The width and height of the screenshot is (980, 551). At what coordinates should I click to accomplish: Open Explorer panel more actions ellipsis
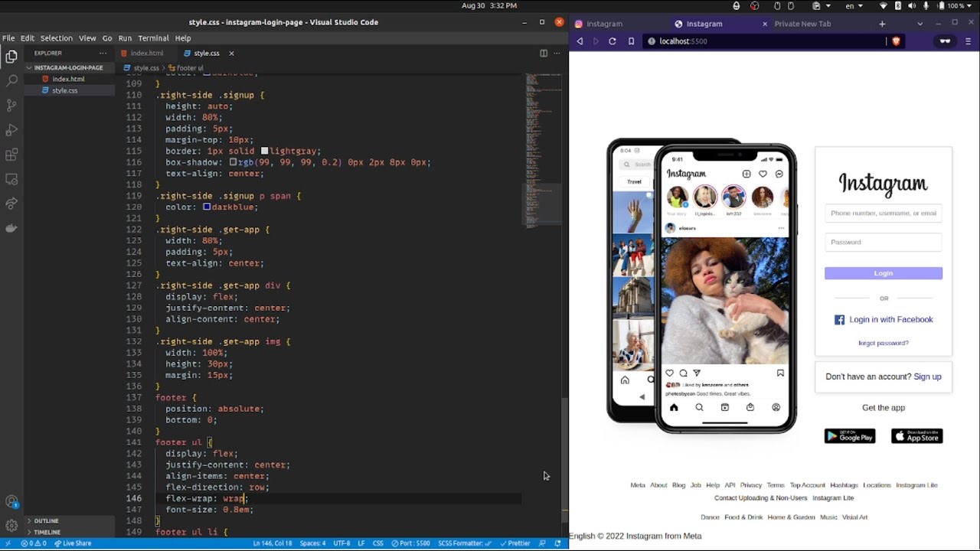tap(103, 53)
